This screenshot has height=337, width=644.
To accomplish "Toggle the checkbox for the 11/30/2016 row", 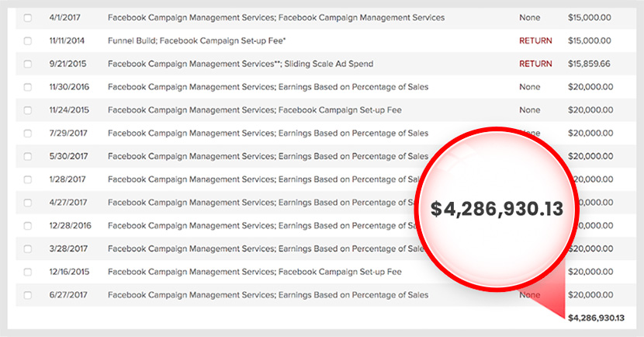I will [x=28, y=87].
